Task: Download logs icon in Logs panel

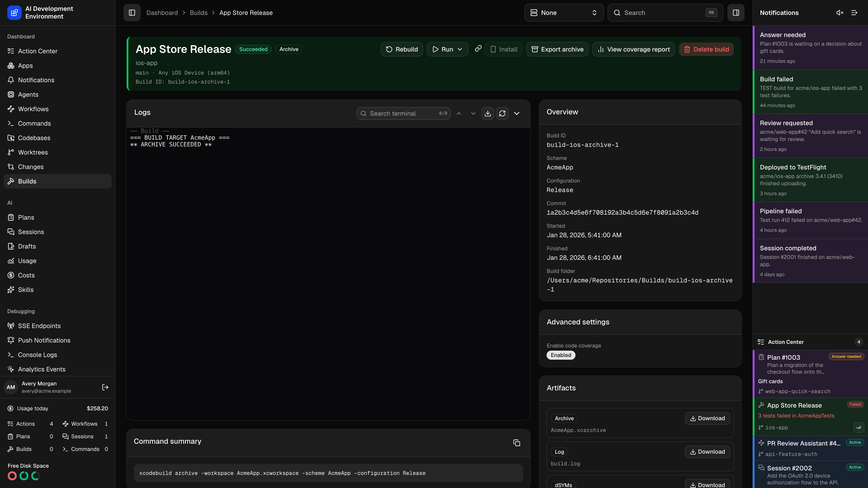Action: click(x=488, y=113)
